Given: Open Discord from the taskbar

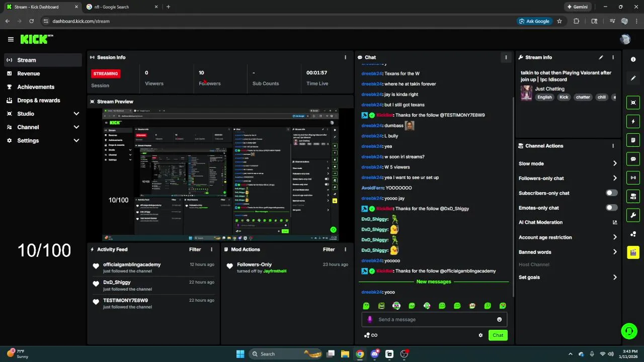Looking at the screenshot, I should point(374,354).
